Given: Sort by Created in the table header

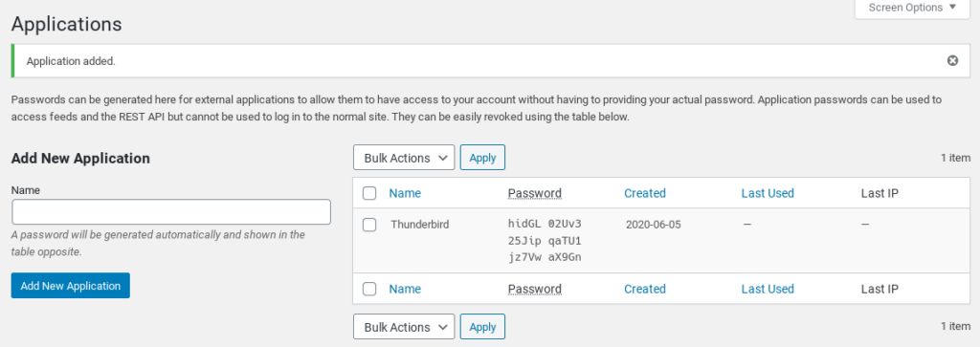Looking at the screenshot, I should tap(645, 193).
